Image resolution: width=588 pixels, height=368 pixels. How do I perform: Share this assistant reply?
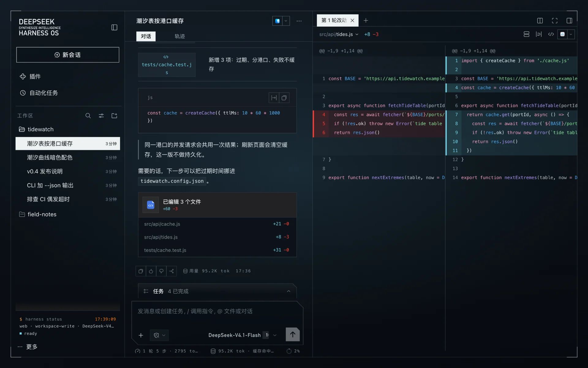point(171,271)
